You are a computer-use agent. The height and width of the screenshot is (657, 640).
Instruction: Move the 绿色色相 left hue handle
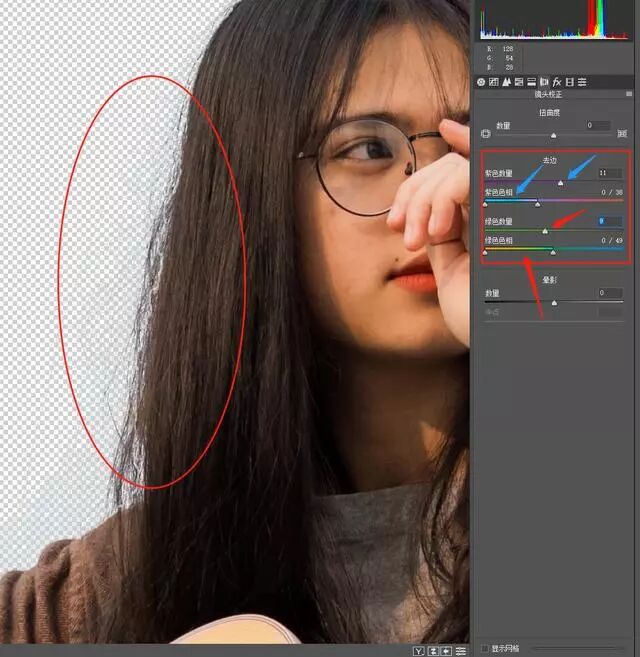click(485, 252)
